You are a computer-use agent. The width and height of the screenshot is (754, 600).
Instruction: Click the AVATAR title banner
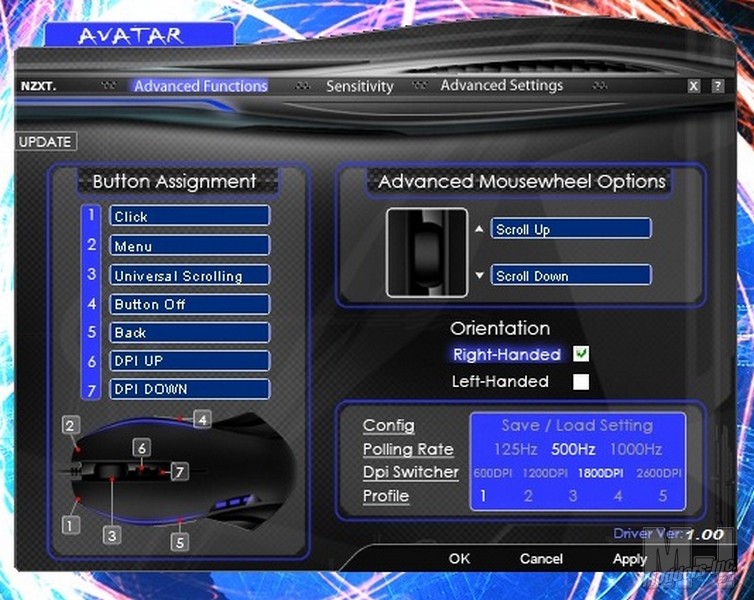click(139, 35)
